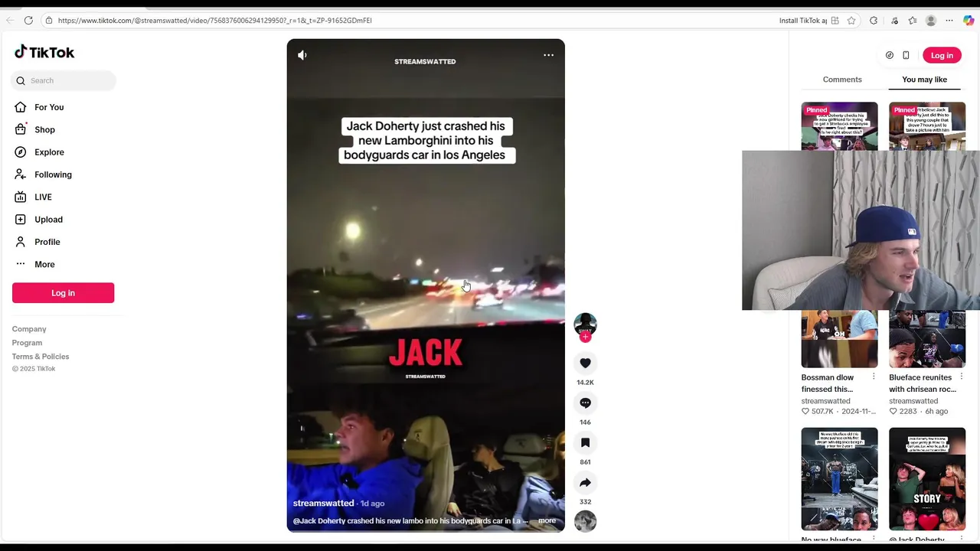
Task: Open the browser profile avatar
Action: (x=931, y=21)
